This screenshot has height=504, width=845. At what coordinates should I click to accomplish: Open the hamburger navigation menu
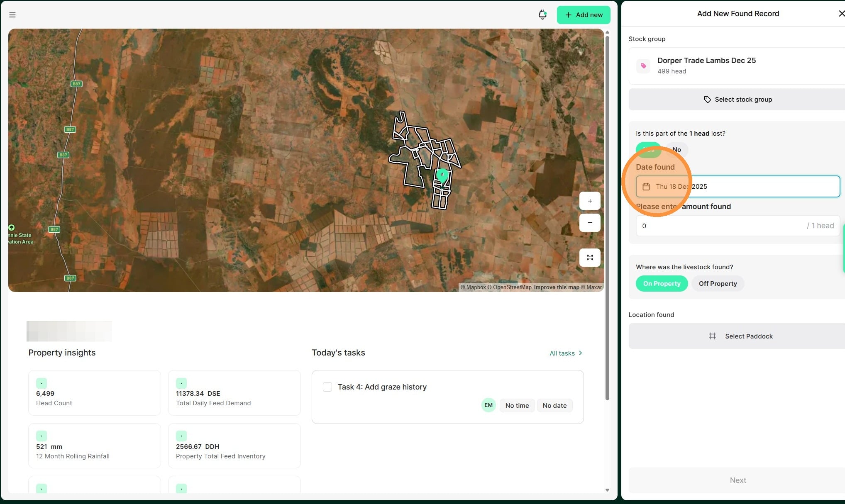tap(12, 15)
